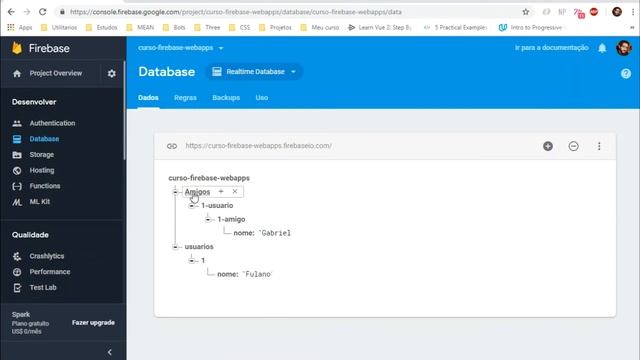Open the Utilitarios bookmark folder
The height and width of the screenshot is (360, 640).
tap(59, 27)
